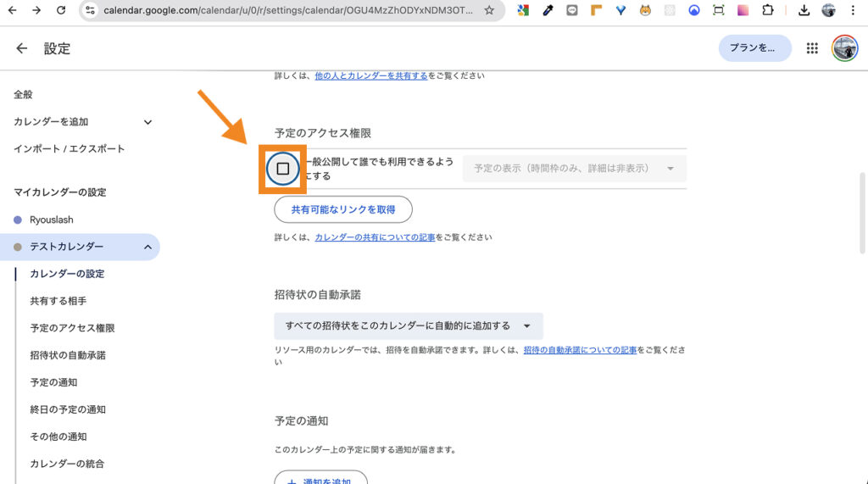Screen dimensions: 868x484
Task: Enable the 一般公開して誰でも利用できるようにする checkbox
Action: [283, 169]
